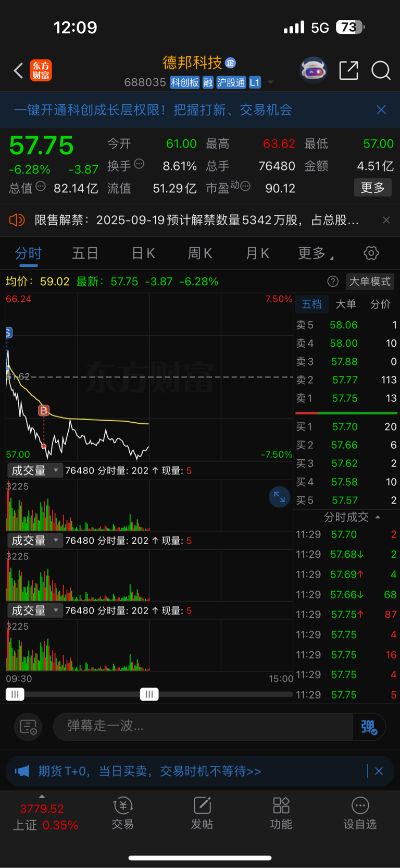Switch to 日K chart tab
Viewport: 400px width, 868px height.
(x=143, y=253)
